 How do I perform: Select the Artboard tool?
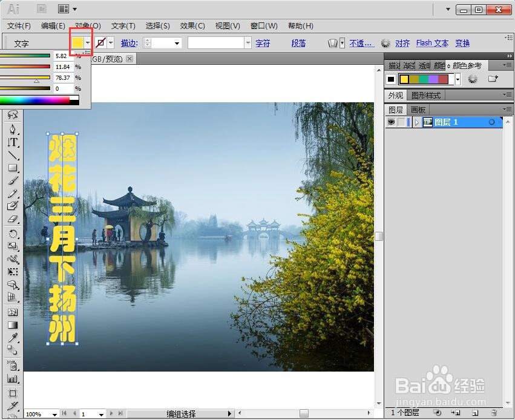(13, 393)
